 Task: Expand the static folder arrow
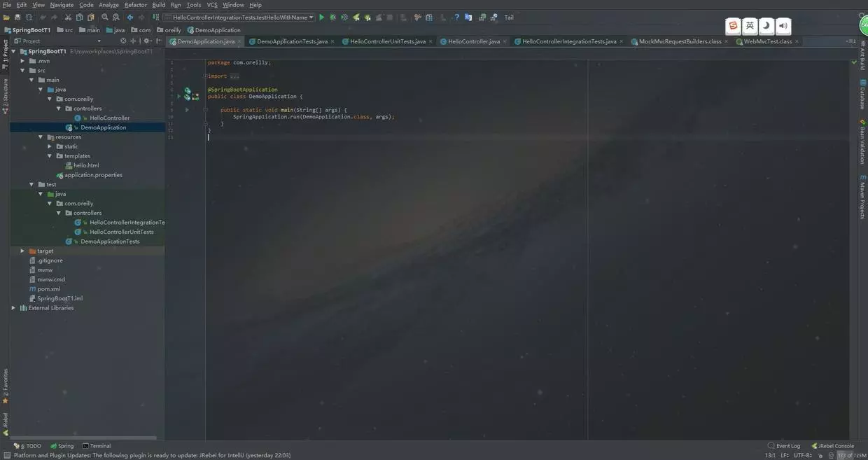pos(50,146)
